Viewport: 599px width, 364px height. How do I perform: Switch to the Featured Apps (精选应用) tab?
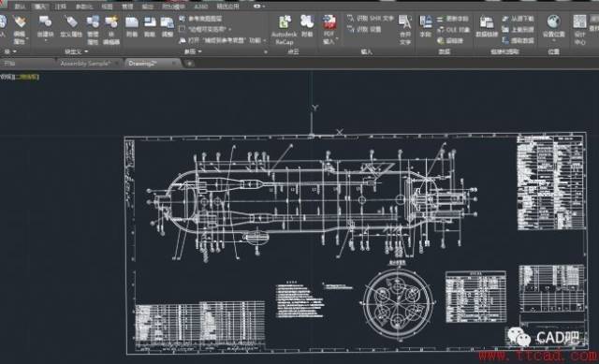228,7
